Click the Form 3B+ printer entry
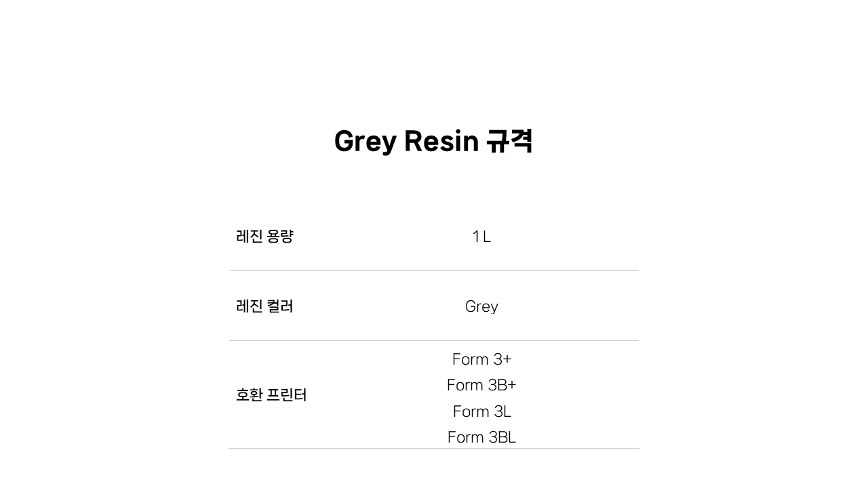This screenshot has height=488, width=868. (x=481, y=385)
